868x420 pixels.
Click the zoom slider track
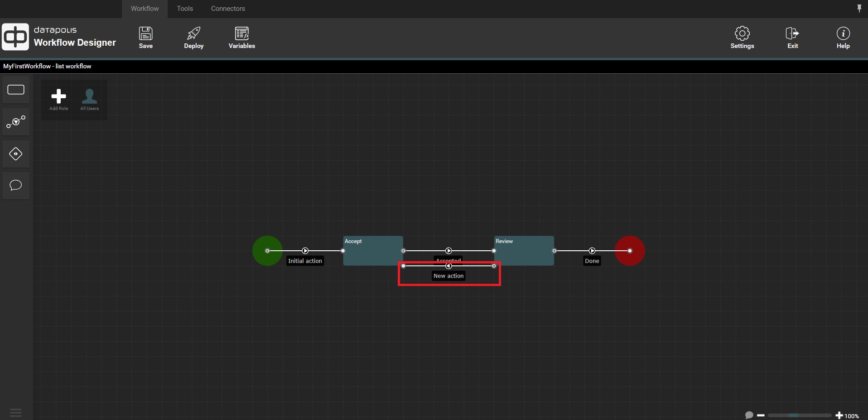click(799, 415)
